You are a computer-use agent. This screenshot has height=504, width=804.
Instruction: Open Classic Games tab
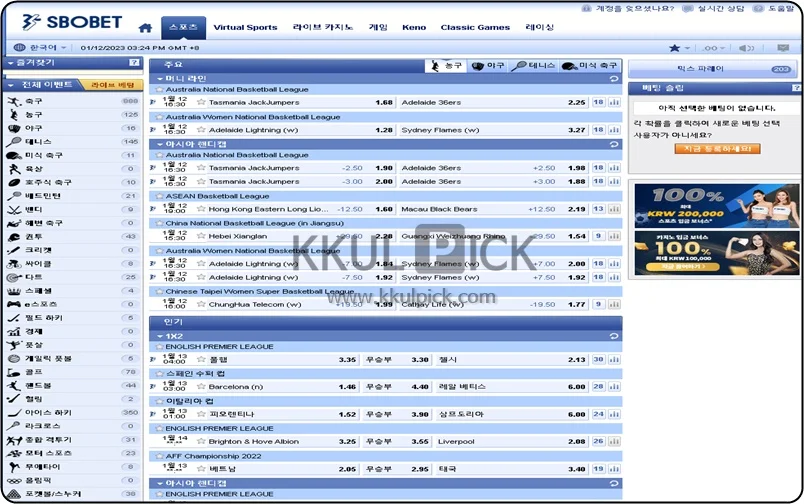475,27
